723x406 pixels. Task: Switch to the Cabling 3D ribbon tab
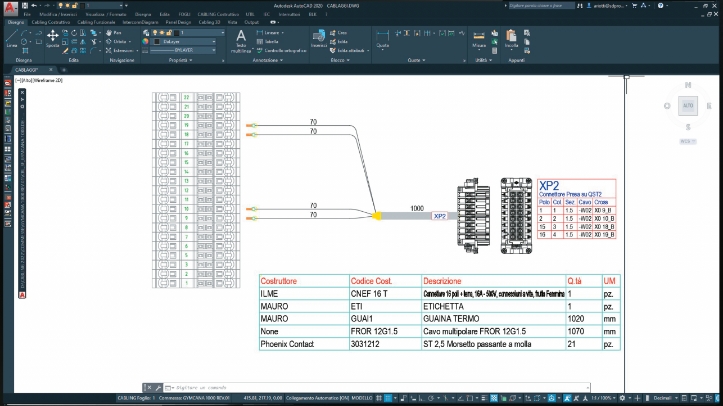209,22
